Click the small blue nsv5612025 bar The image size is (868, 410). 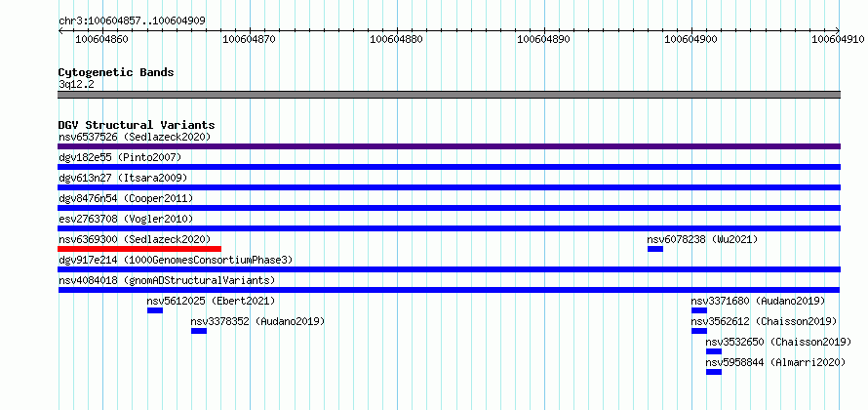155,310
